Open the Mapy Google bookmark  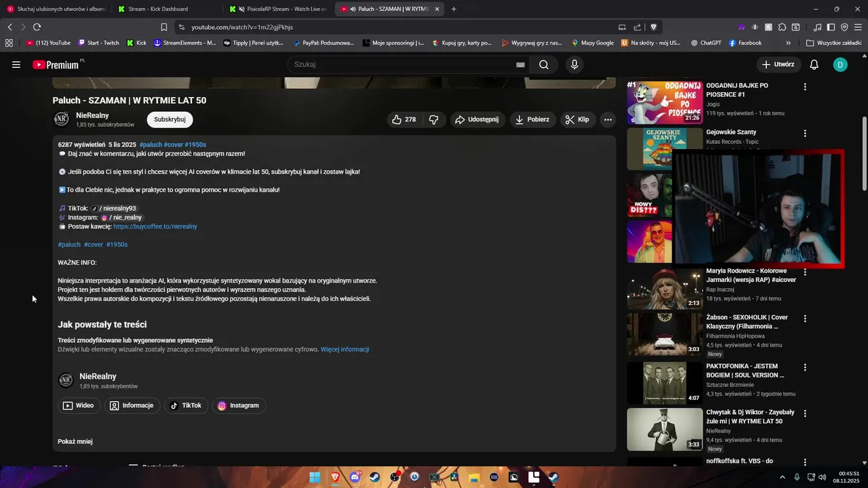point(592,43)
